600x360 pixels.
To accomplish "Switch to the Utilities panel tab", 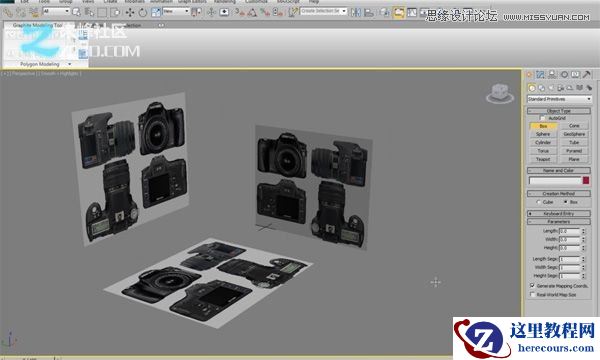I will (x=587, y=74).
